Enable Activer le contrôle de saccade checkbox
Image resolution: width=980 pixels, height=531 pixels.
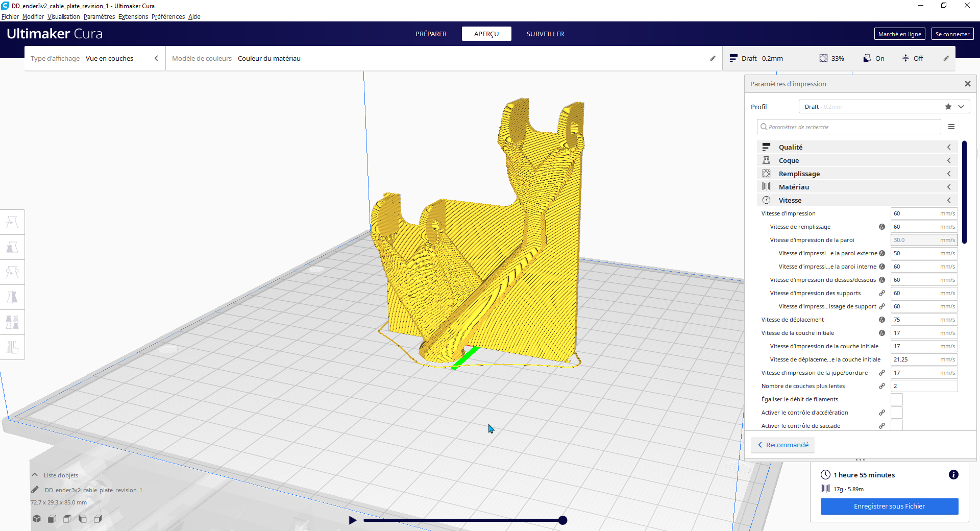pyautogui.click(x=897, y=425)
